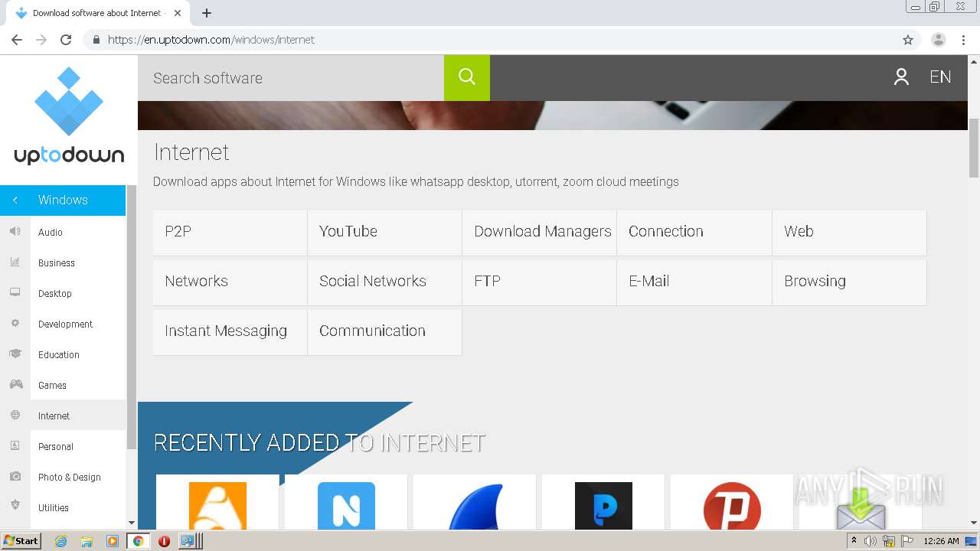Open the FTP subcategory
The image size is (980, 551).
pos(539,282)
